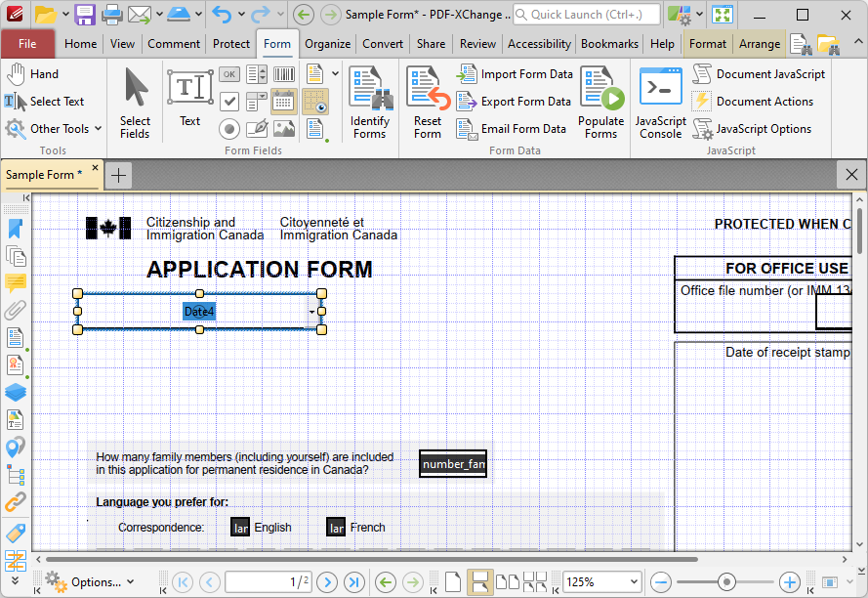Viewport: 868px width, 598px height.
Task: Click the zoom slider handle
Action: coord(726,582)
